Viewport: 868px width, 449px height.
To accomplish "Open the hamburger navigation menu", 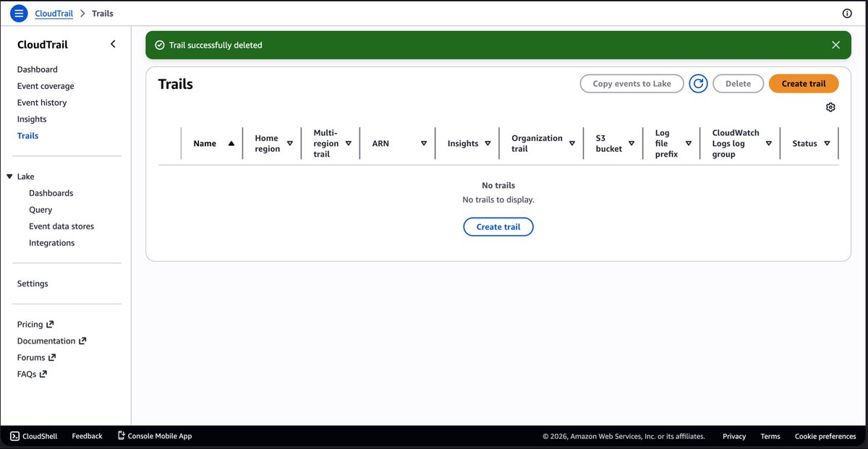I will pyautogui.click(x=19, y=13).
